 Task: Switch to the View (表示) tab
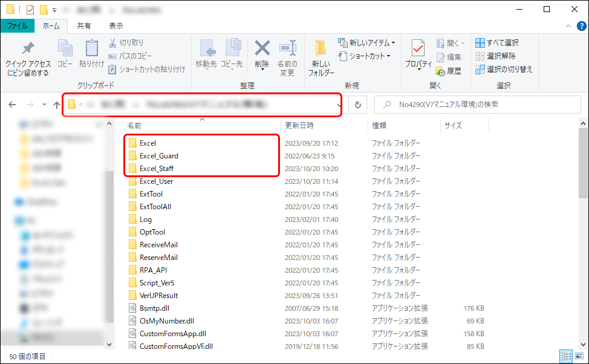click(116, 26)
